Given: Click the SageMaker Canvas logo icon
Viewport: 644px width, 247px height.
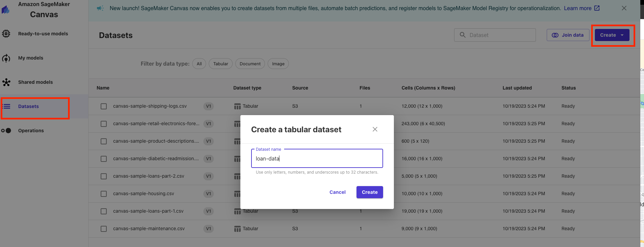Looking at the screenshot, I should [5, 10].
